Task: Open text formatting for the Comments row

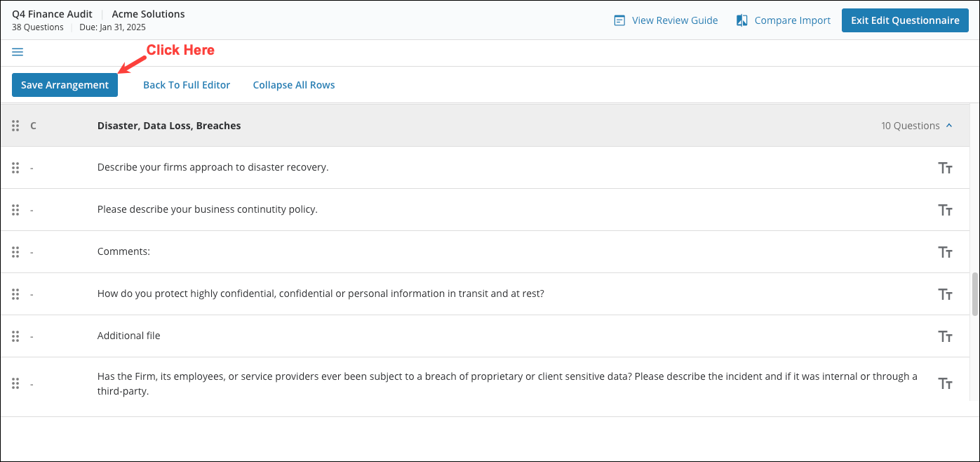Action: coord(945,251)
